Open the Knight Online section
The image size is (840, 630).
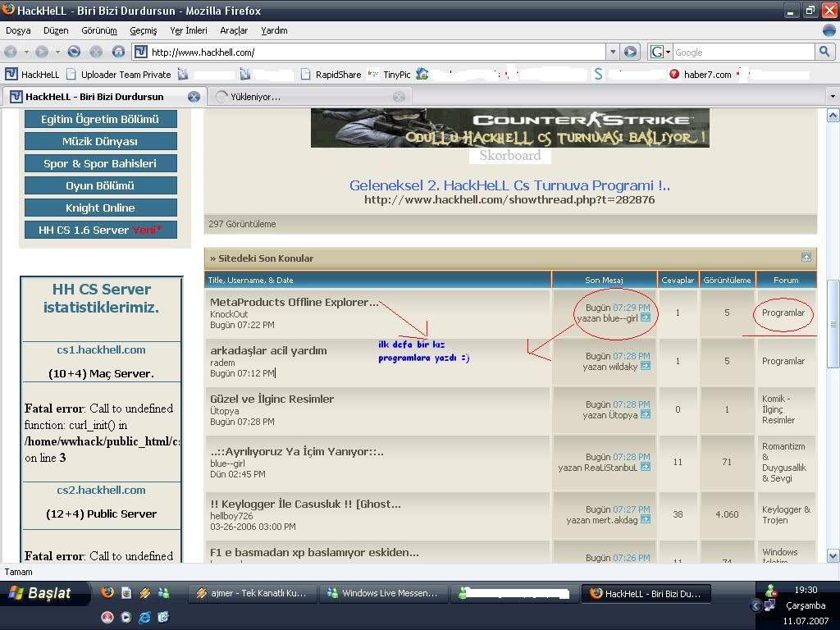tap(101, 208)
